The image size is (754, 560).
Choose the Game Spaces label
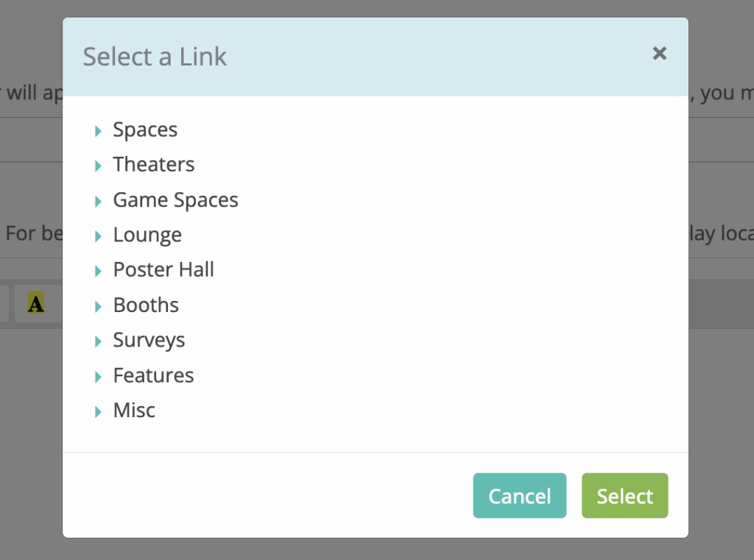point(175,200)
